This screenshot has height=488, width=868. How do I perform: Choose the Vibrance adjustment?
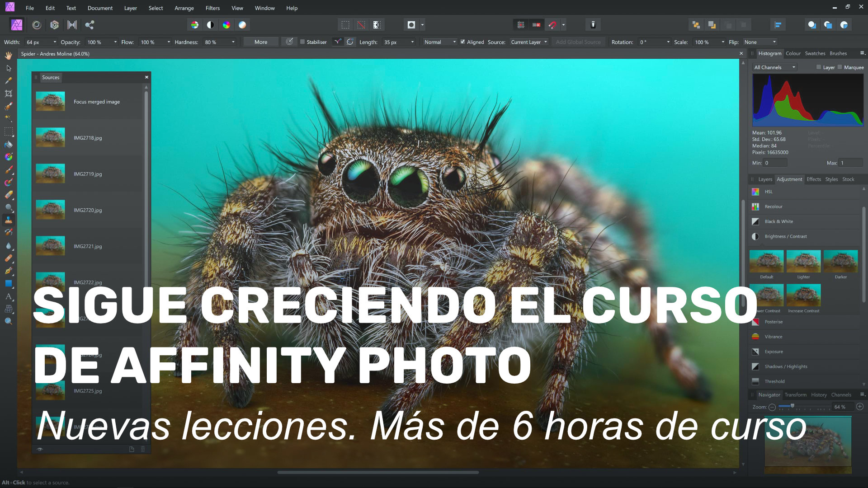tap(805, 337)
